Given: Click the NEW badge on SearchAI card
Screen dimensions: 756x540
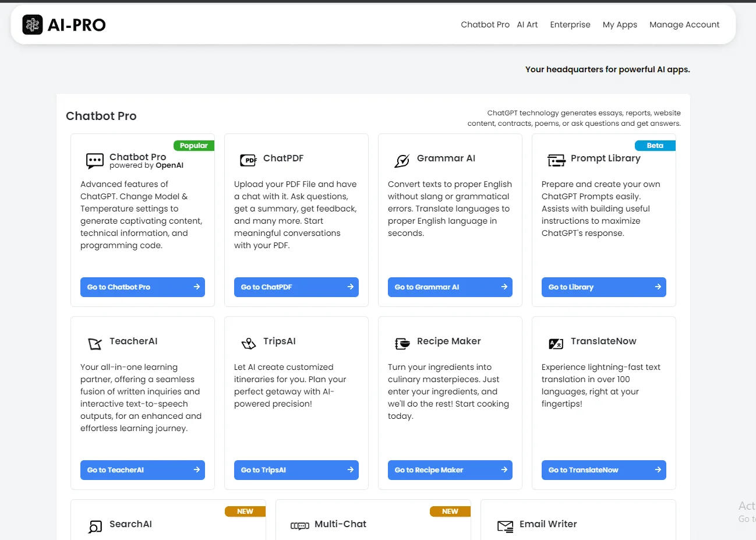Looking at the screenshot, I should 245,511.
